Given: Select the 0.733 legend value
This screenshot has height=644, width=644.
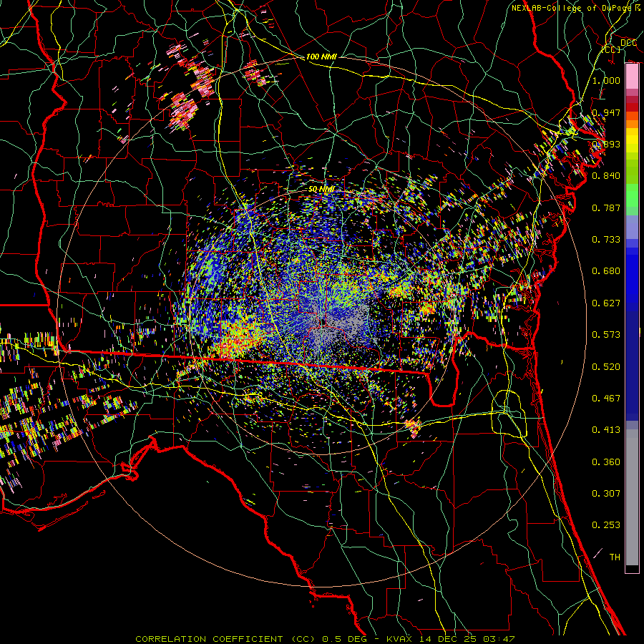Looking at the screenshot, I should pyautogui.click(x=606, y=240).
